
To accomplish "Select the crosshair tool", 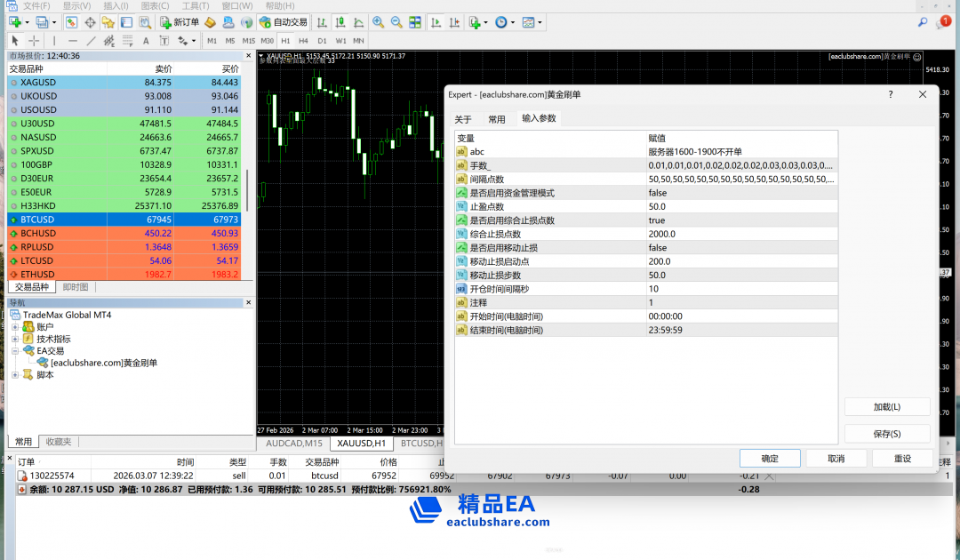I will (x=34, y=40).
